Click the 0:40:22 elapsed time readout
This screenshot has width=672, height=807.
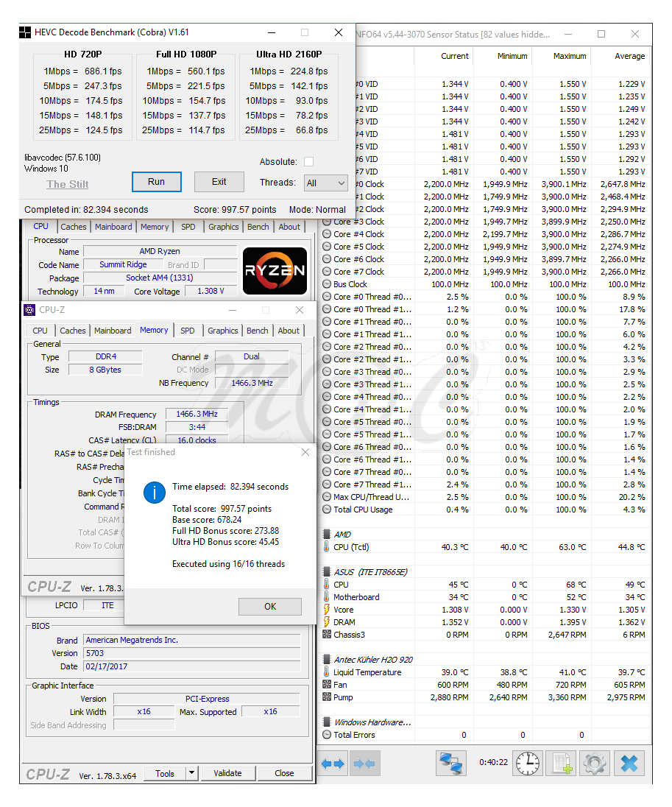(x=493, y=762)
